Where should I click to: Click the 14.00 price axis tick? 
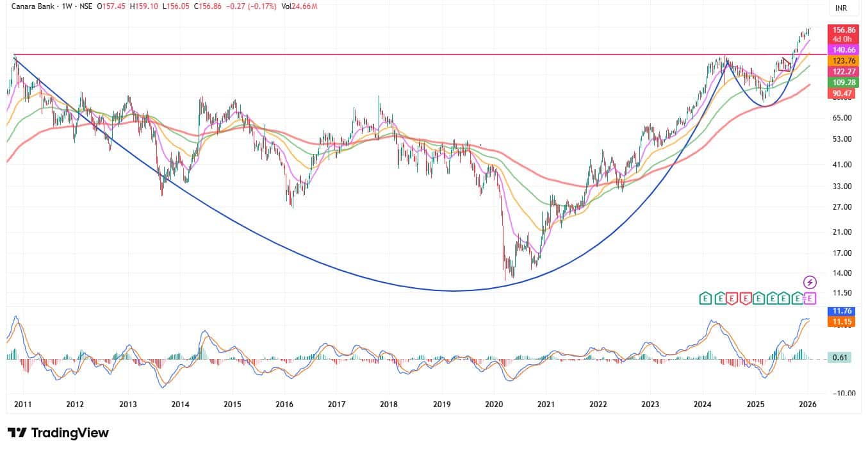pos(842,273)
